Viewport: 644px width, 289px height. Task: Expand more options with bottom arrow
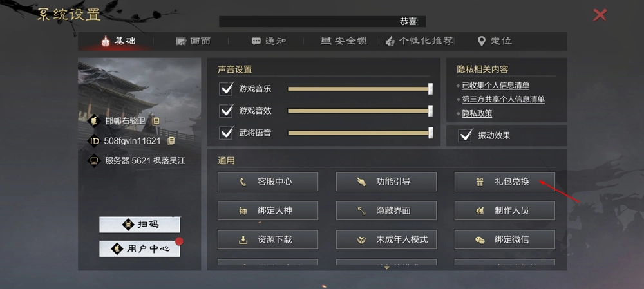[386, 268]
